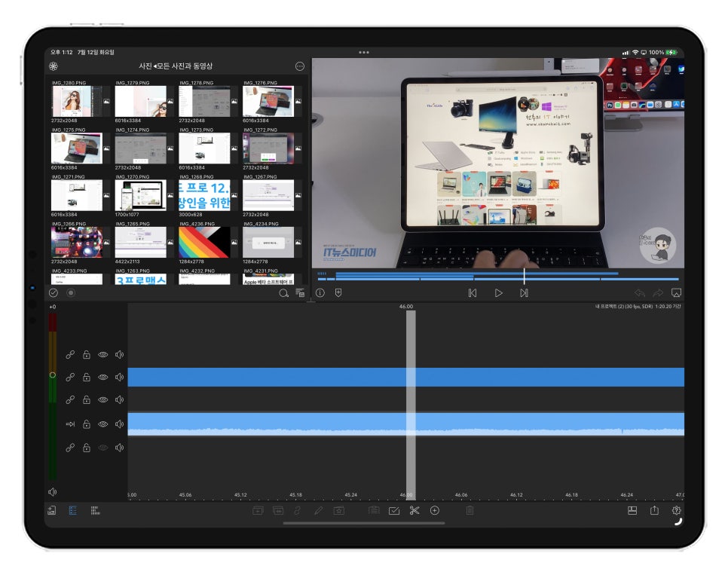
Task: Open the pencil edit tool
Action: click(x=319, y=510)
